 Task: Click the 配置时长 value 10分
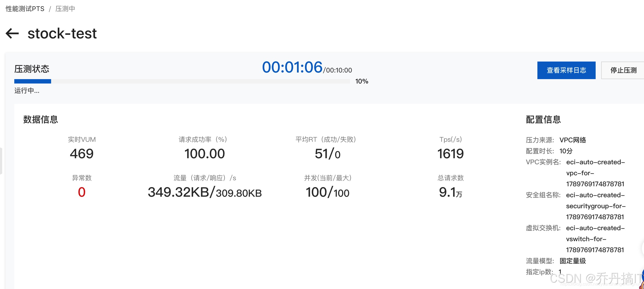pyautogui.click(x=566, y=151)
